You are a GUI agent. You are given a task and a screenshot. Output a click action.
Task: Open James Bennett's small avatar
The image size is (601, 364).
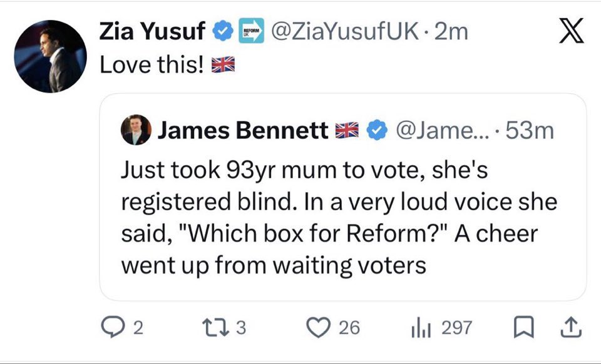click(136, 130)
